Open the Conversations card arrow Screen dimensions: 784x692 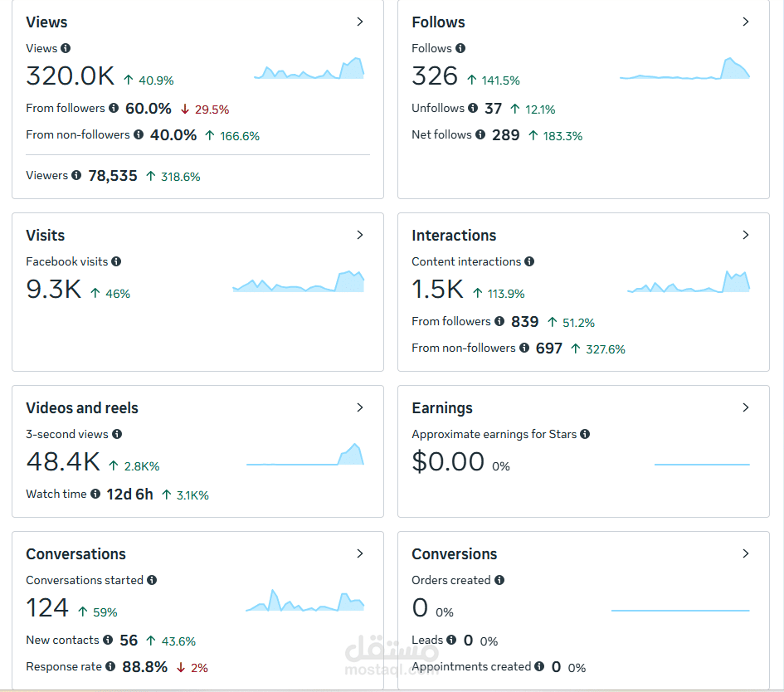[x=359, y=553]
